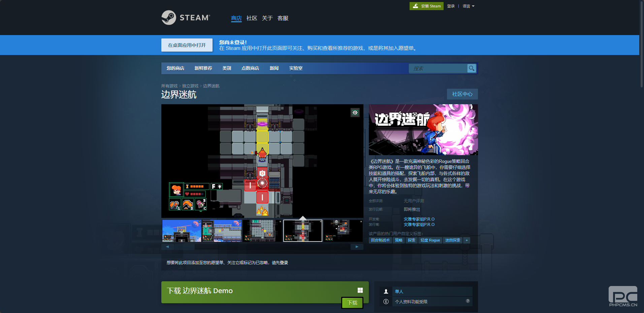Select the highlighted fourth thumbnail
Image resolution: width=644 pixels, height=313 pixels.
coord(303,231)
